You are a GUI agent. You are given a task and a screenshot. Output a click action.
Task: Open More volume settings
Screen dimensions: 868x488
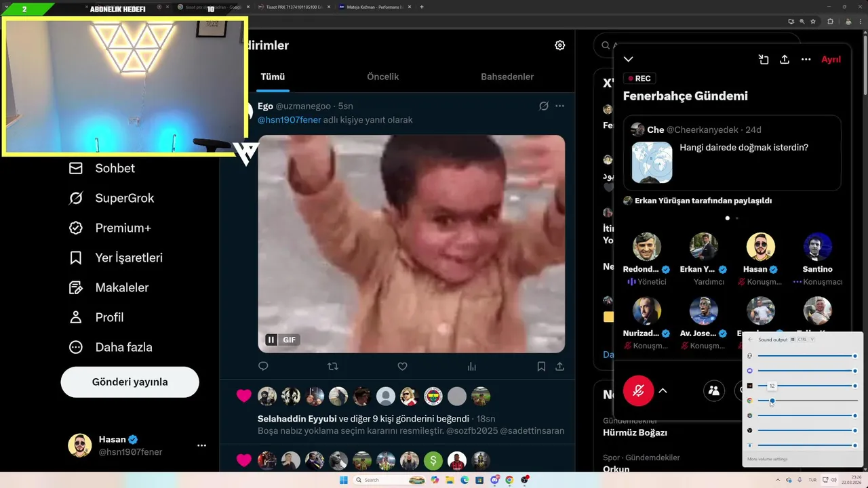click(x=768, y=459)
